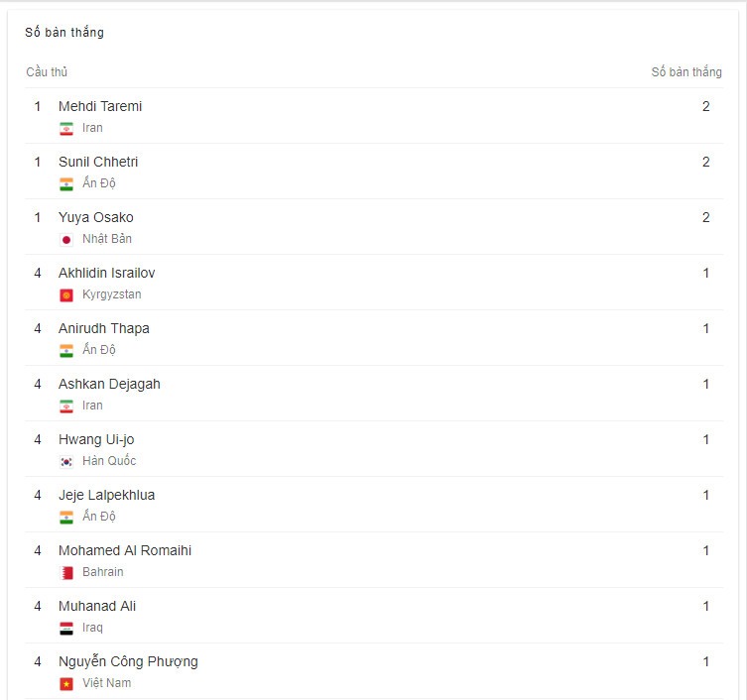
Task: Click the India flag under Anirudh Thapa
Action: point(66,351)
